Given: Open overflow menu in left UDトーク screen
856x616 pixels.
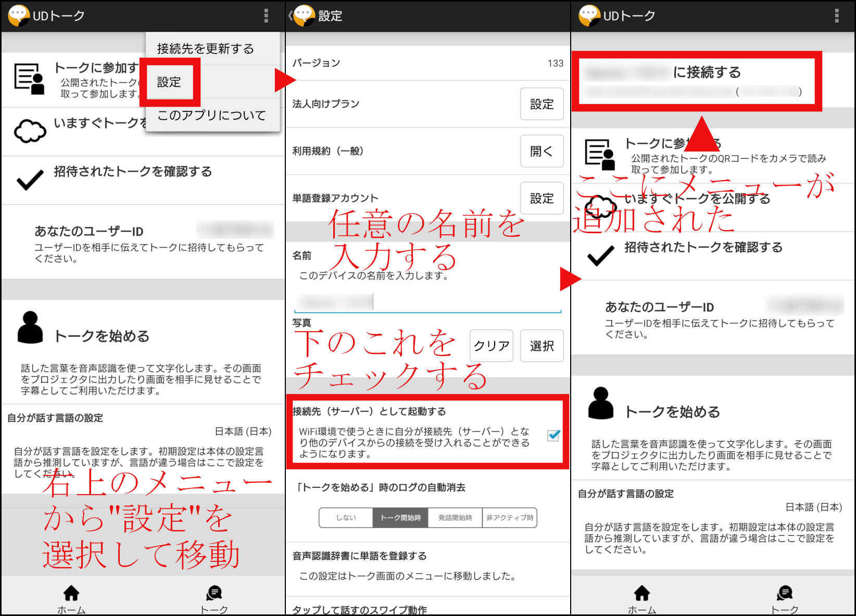Looking at the screenshot, I should pos(266,16).
